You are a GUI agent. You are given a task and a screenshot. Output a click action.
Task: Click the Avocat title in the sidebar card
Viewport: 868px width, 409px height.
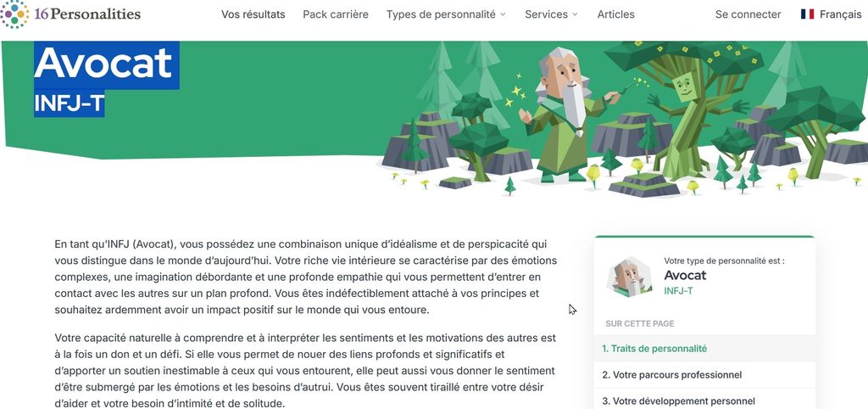pos(685,276)
